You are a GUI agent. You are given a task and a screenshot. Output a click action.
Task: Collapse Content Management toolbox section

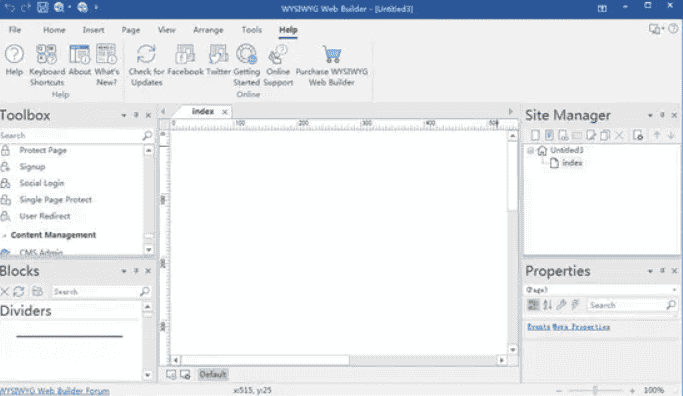[4, 236]
